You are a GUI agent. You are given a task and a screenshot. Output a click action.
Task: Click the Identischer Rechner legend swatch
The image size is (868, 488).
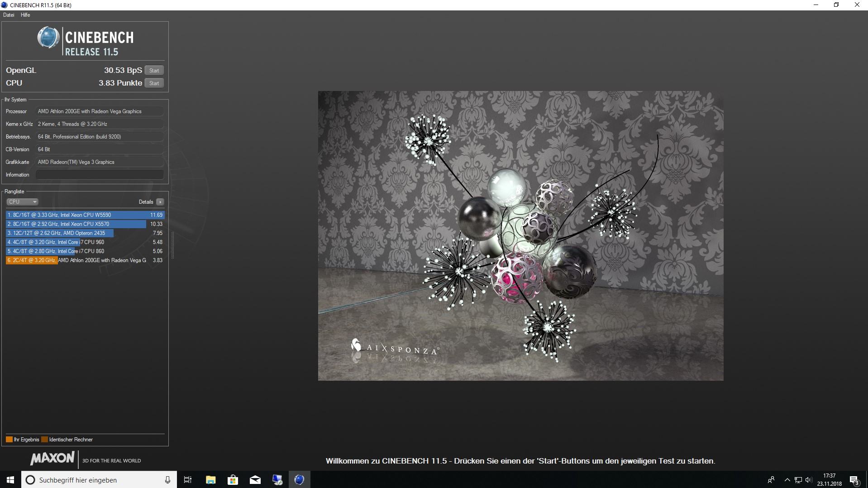click(x=44, y=440)
